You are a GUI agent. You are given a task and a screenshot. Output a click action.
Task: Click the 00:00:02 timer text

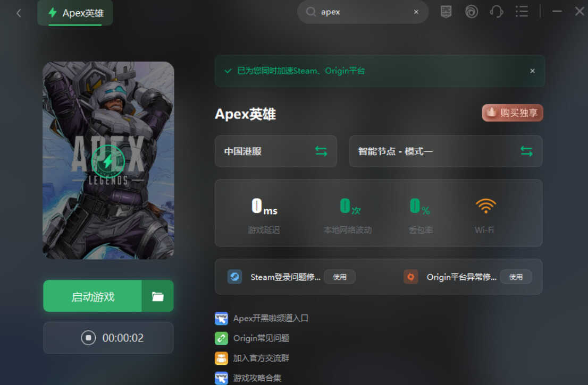pos(123,338)
